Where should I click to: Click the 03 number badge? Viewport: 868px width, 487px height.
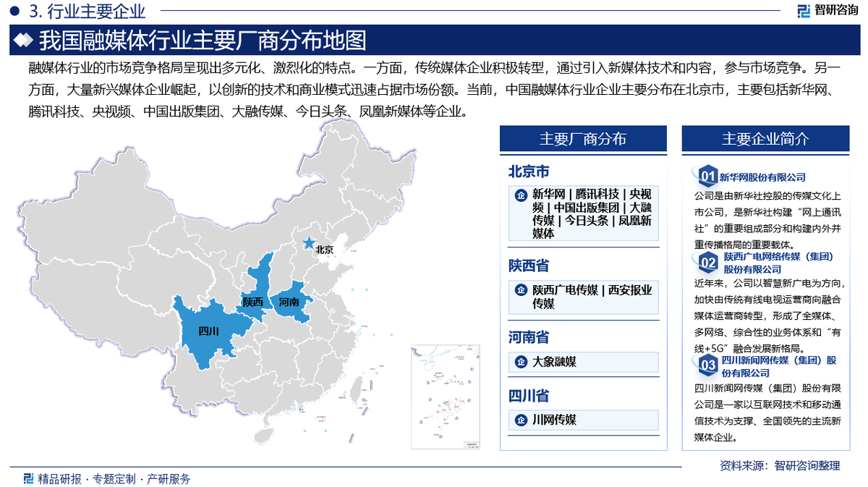[x=707, y=366]
